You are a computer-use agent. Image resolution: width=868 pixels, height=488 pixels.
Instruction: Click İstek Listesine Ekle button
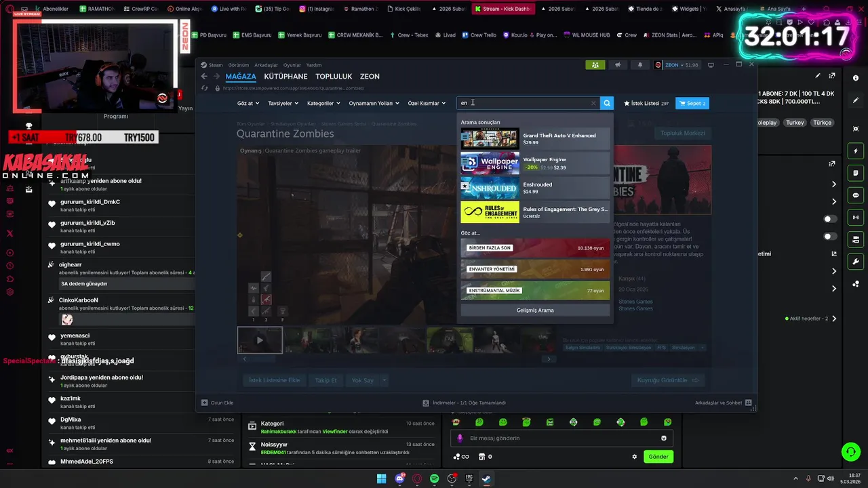click(x=274, y=380)
